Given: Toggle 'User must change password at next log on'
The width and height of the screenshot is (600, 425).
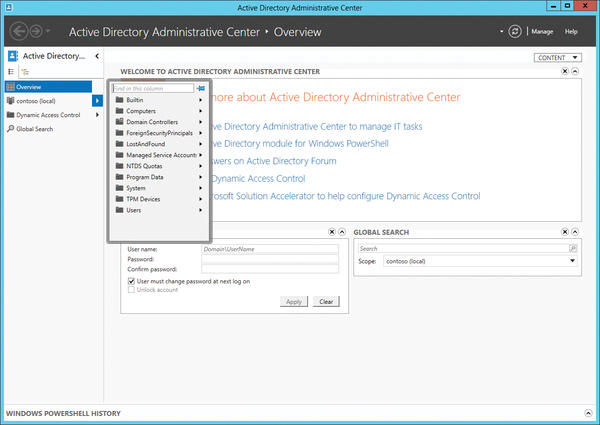Looking at the screenshot, I should tap(131, 281).
